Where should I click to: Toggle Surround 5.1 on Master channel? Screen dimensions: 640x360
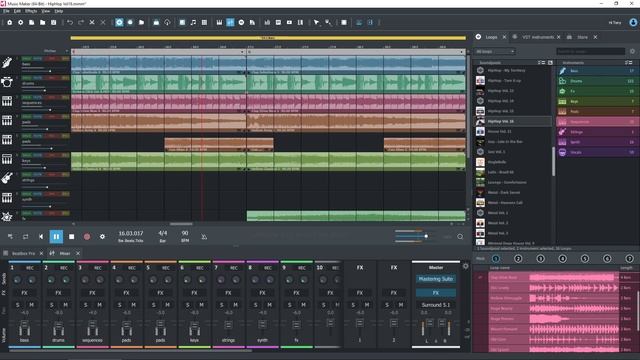tap(436, 305)
